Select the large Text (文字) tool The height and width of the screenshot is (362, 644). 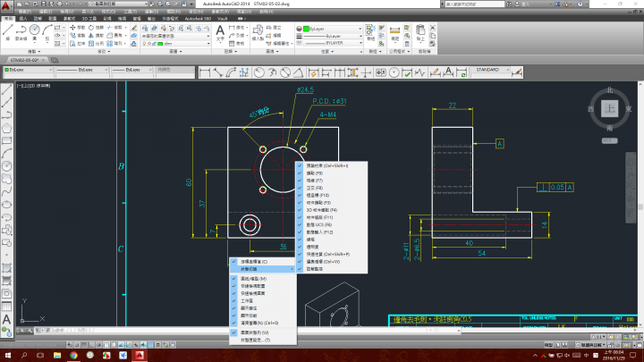click(x=220, y=30)
